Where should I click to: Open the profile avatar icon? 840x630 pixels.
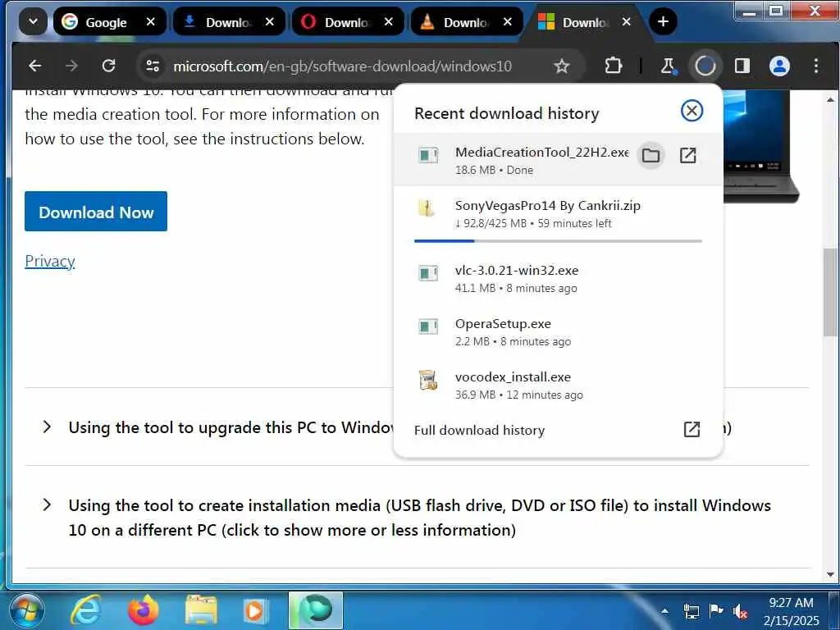(x=779, y=66)
